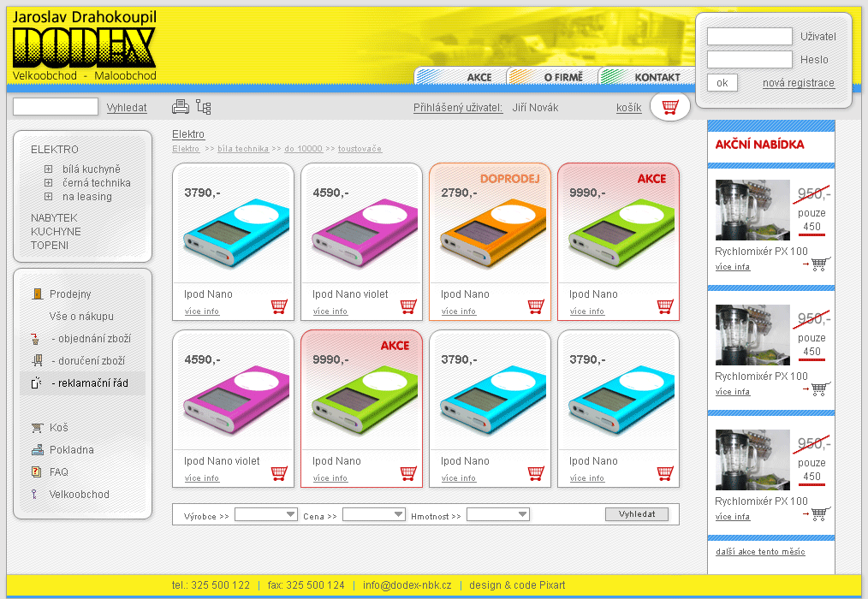This screenshot has width=868, height=599.
Task: Click the Vyhledat link next to the search box
Action: (127, 108)
